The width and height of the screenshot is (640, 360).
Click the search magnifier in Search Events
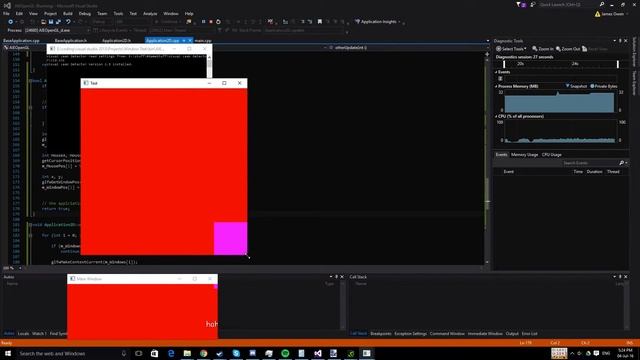click(x=621, y=163)
